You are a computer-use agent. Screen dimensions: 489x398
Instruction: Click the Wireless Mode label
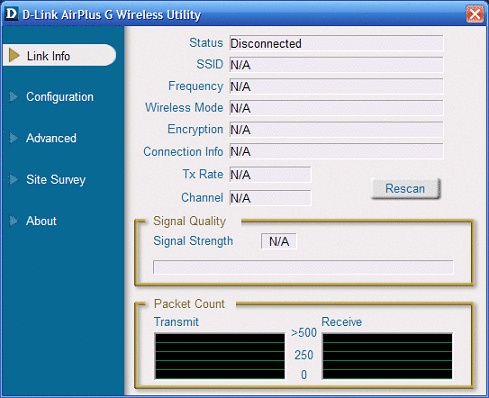point(184,108)
